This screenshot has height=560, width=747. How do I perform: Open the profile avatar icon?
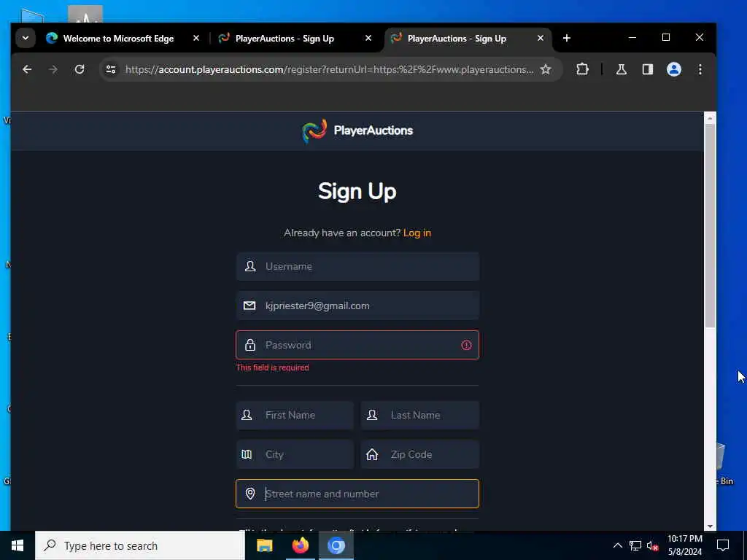(x=673, y=69)
